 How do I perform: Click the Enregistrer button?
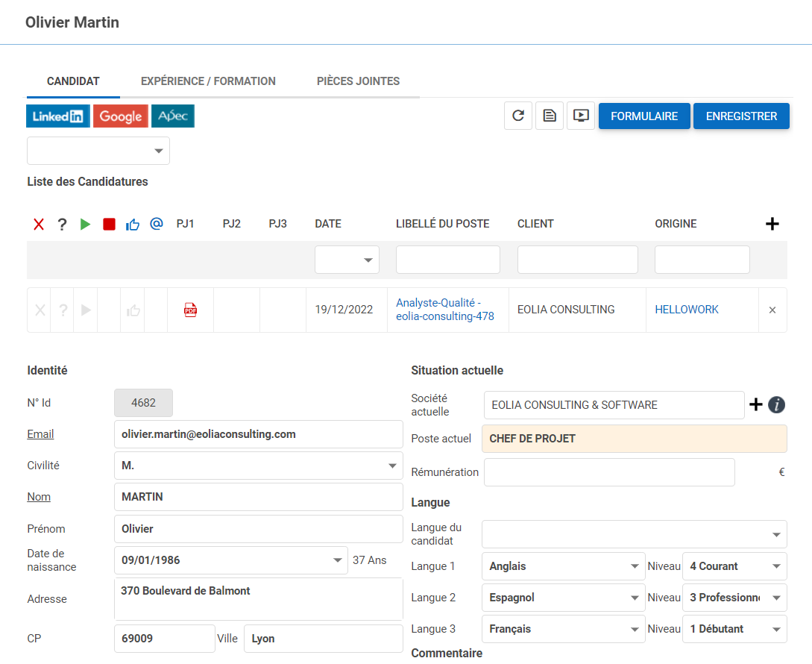(x=741, y=116)
